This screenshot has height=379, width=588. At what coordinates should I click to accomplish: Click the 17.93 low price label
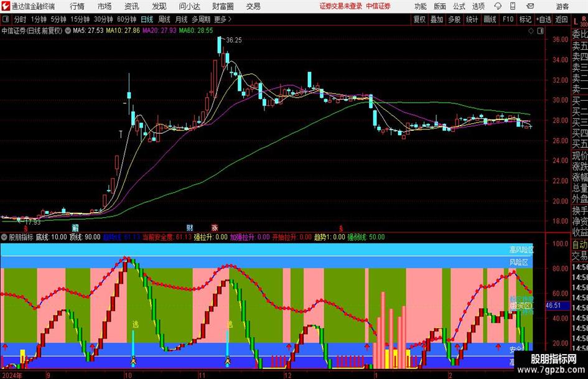(x=32, y=222)
